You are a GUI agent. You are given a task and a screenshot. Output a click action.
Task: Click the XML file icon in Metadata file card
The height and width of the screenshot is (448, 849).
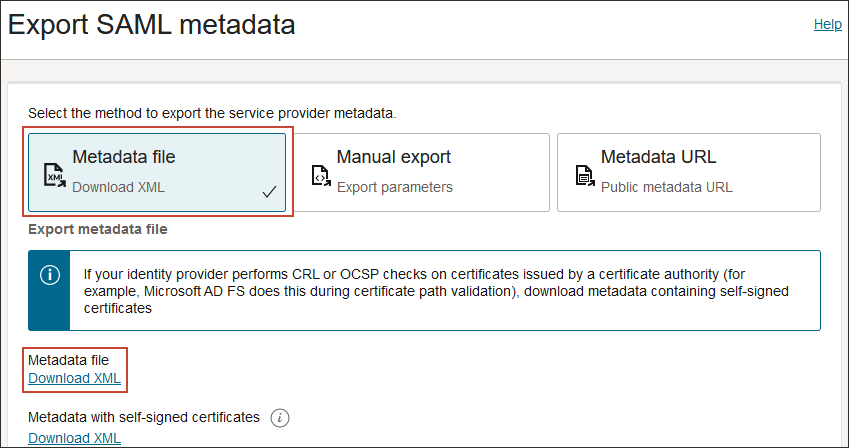pos(55,176)
